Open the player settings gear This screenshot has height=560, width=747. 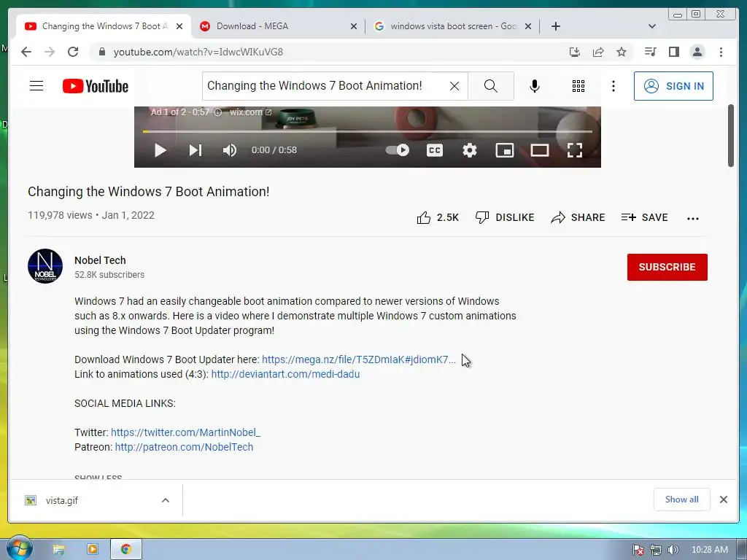[x=470, y=150]
